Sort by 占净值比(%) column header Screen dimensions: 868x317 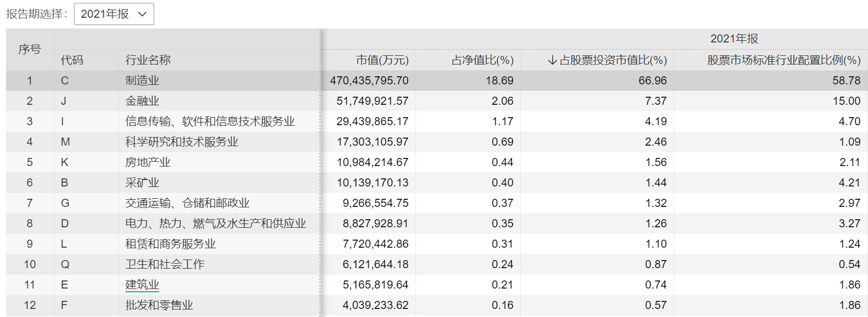pyautogui.click(x=482, y=60)
